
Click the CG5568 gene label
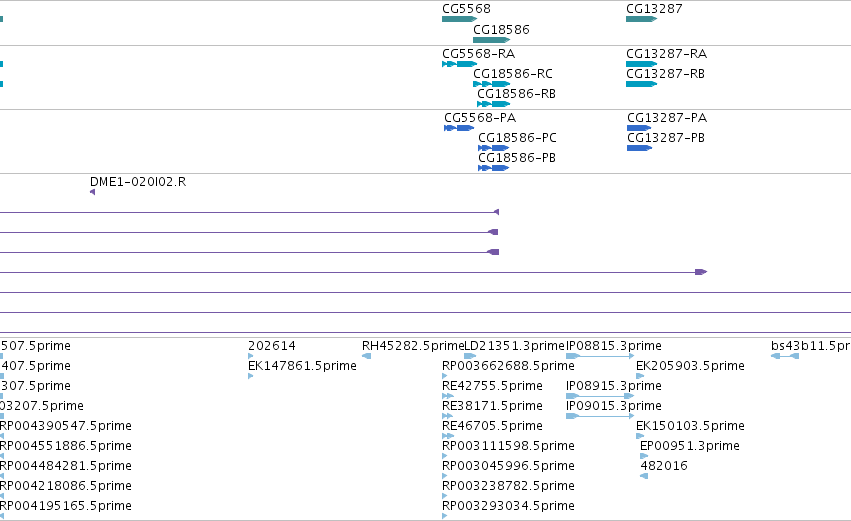pos(466,9)
